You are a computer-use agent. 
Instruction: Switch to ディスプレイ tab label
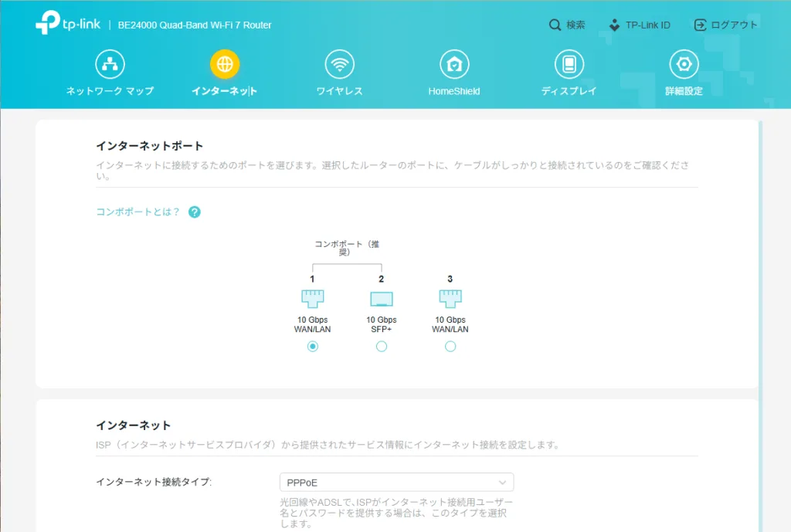pyautogui.click(x=569, y=91)
